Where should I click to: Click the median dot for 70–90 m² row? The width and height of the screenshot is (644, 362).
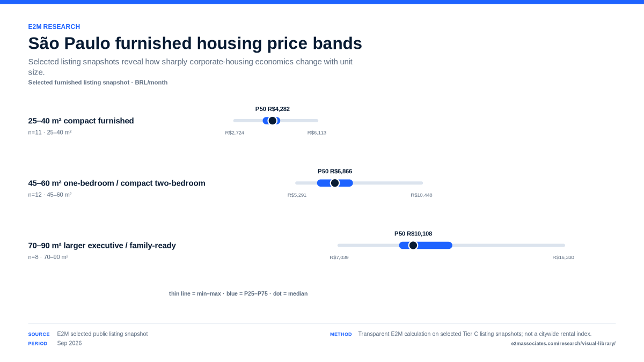pyautogui.click(x=413, y=245)
